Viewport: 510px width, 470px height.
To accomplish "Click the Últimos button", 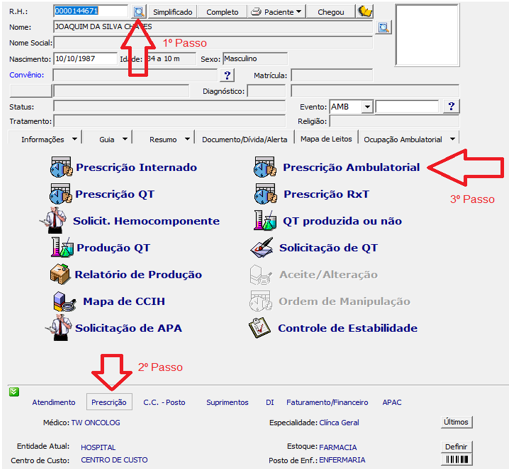I will click(456, 422).
